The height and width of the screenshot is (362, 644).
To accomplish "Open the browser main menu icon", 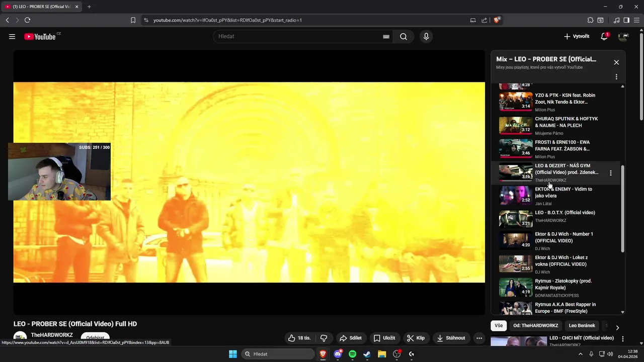I will click(x=636, y=20).
